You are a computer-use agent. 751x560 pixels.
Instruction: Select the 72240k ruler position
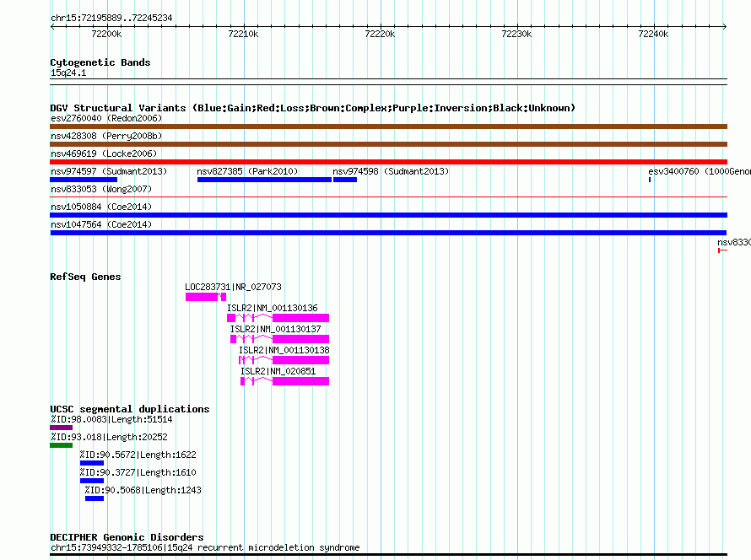tap(653, 34)
